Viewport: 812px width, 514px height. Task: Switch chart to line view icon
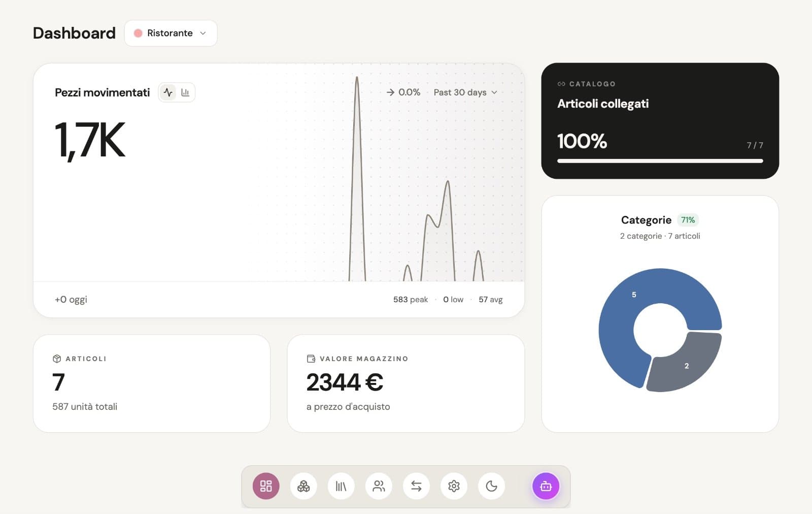pyautogui.click(x=168, y=92)
